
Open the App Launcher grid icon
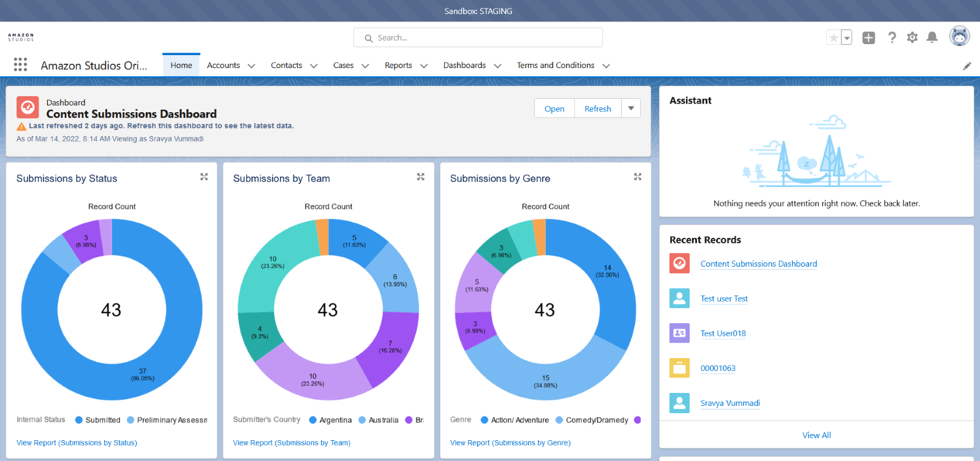(x=20, y=64)
